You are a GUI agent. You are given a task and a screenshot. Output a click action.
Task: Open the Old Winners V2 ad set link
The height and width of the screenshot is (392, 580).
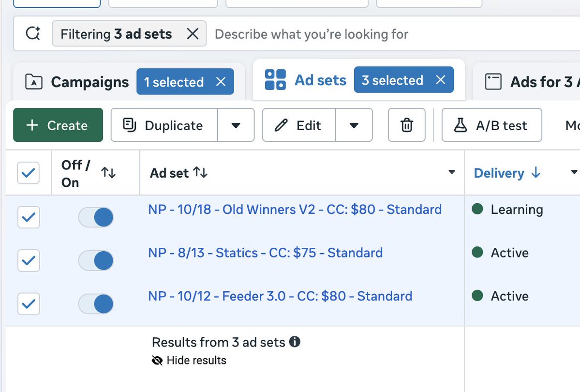[x=295, y=210]
